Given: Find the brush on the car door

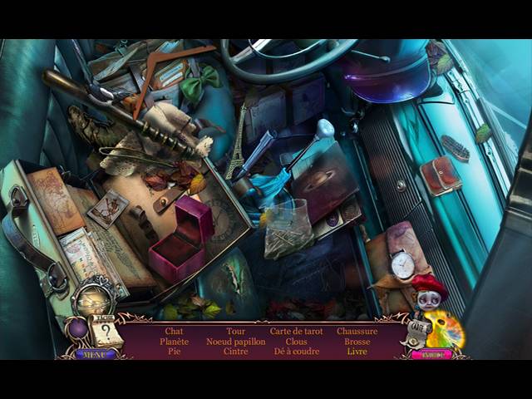Looking at the screenshot, I should coord(455,147).
